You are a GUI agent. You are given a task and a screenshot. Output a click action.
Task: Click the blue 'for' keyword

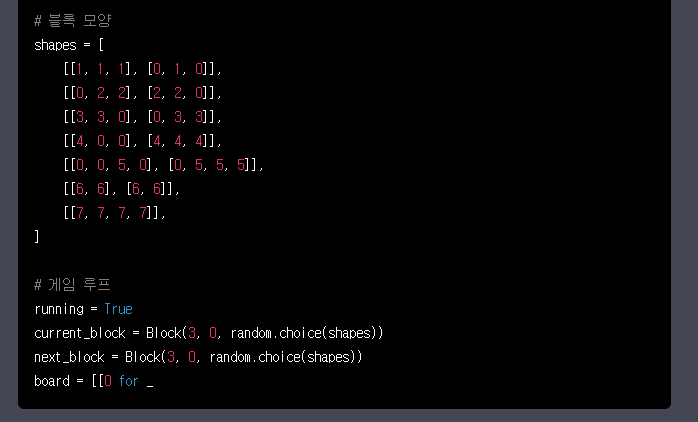(x=129, y=381)
